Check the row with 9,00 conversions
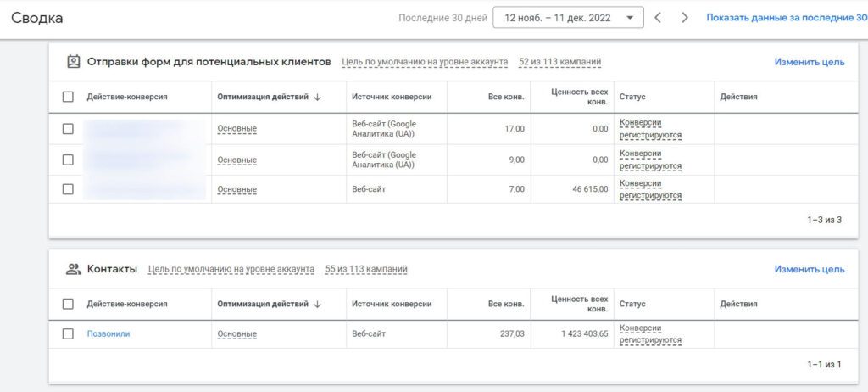 [68, 160]
